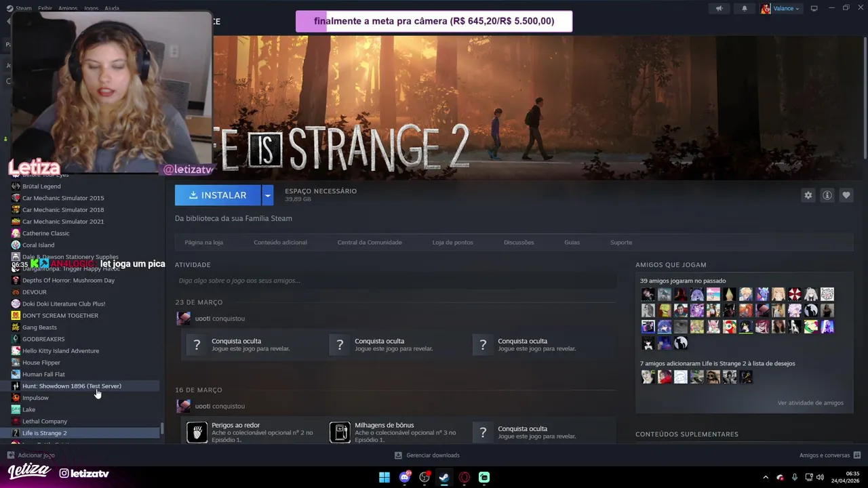The image size is (868, 488).
Task: Click the Big Picture mode monitor icon
Action: point(814,8)
